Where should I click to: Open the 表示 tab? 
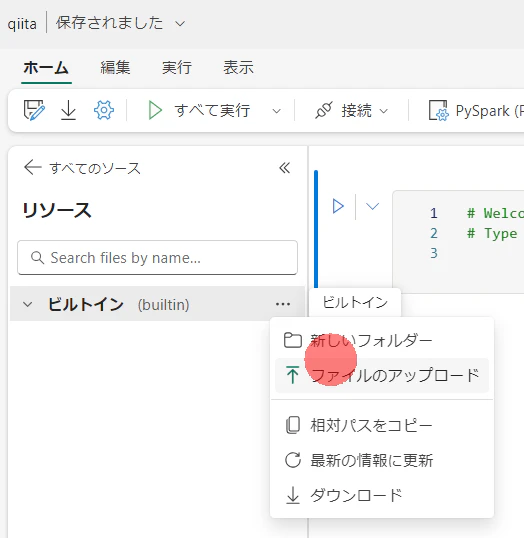tap(238, 68)
